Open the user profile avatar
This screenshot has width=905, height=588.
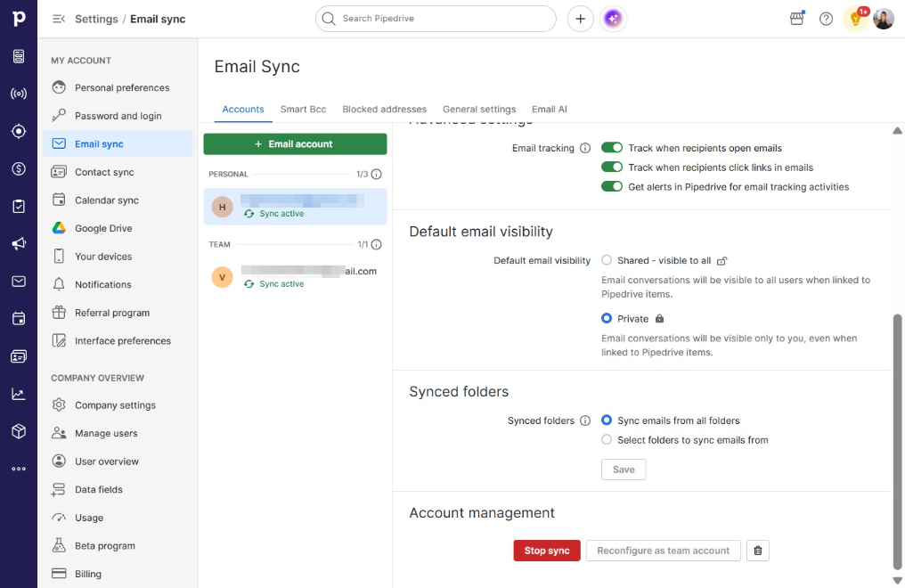pyautogui.click(x=883, y=19)
